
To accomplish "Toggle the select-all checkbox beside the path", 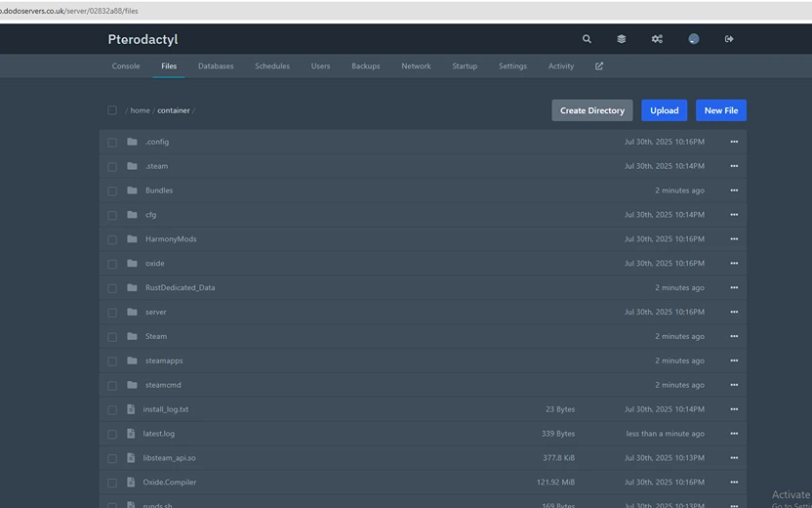I will 112,110.
